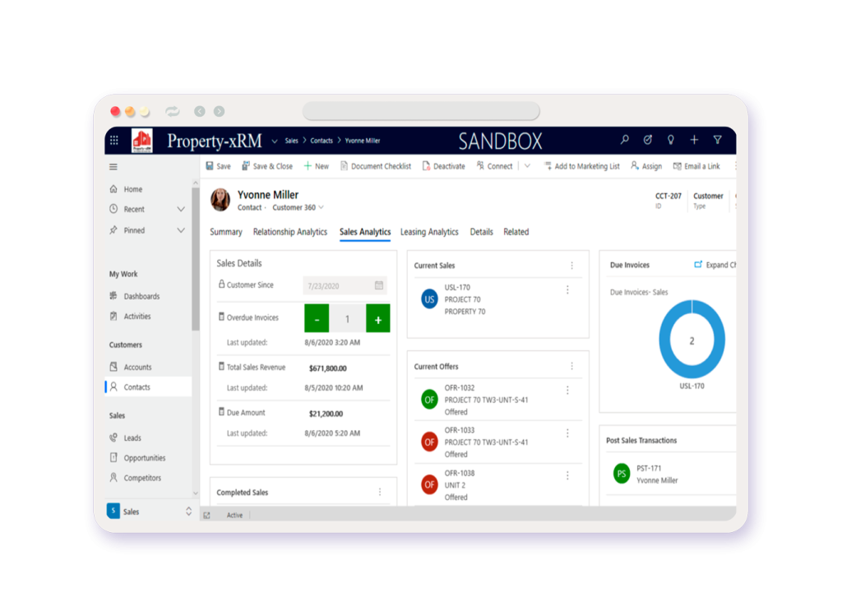The height and width of the screenshot is (616, 842).
Task: Click the Due Invoices donut chart
Action: click(x=692, y=340)
